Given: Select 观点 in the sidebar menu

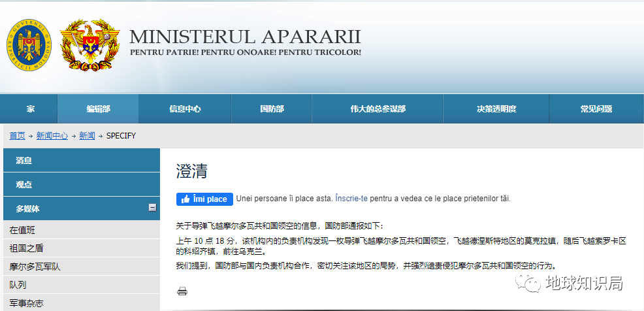Looking at the screenshot, I should click(82, 184).
